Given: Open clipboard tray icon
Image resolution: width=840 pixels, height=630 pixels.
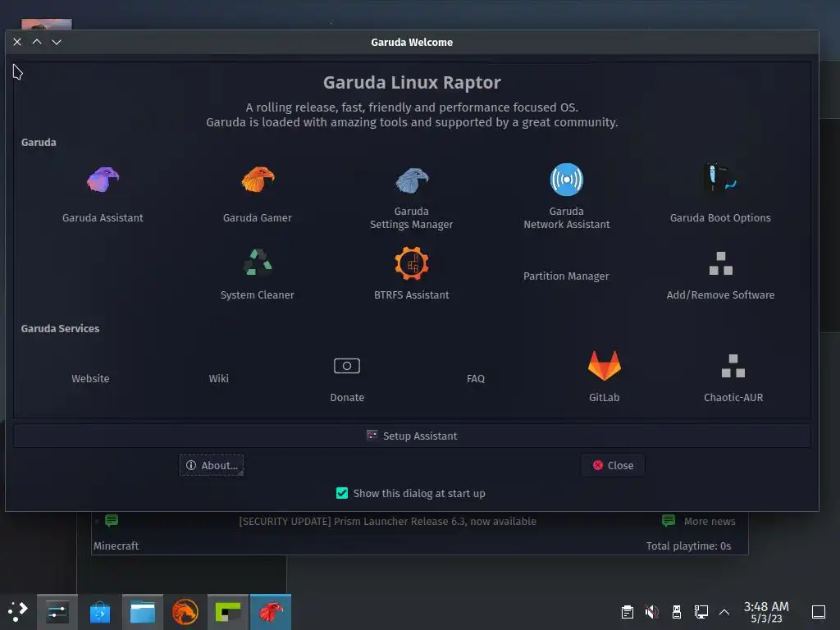Looking at the screenshot, I should (x=628, y=612).
